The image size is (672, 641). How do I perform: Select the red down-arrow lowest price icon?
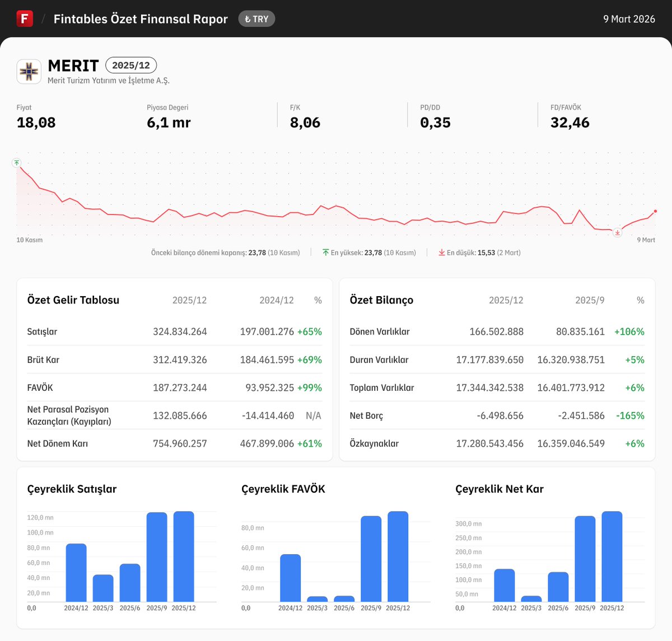(617, 232)
